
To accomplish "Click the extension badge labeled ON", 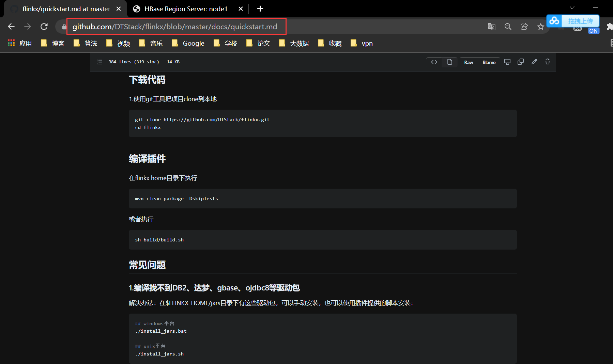I will point(593,31).
